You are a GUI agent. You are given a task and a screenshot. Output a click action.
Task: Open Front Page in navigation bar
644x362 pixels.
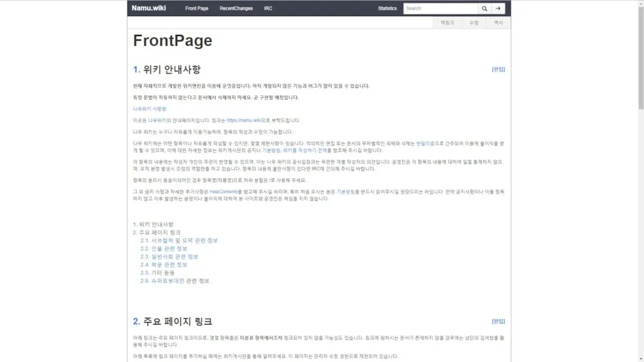tap(196, 8)
